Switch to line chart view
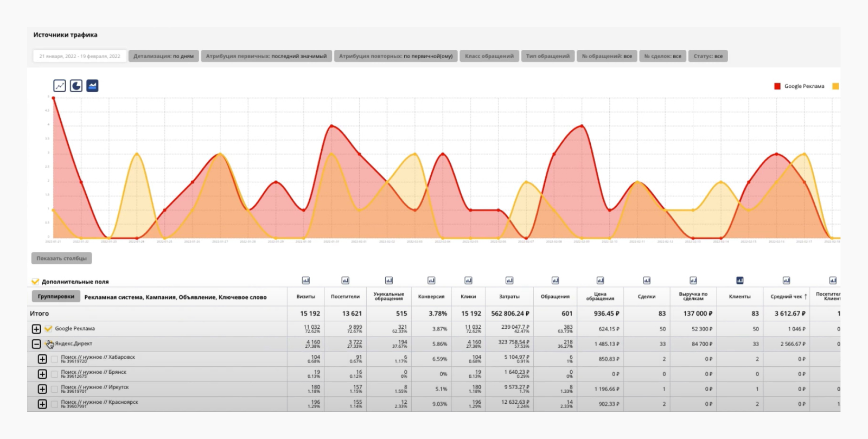The image size is (868, 439). [x=60, y=86]
